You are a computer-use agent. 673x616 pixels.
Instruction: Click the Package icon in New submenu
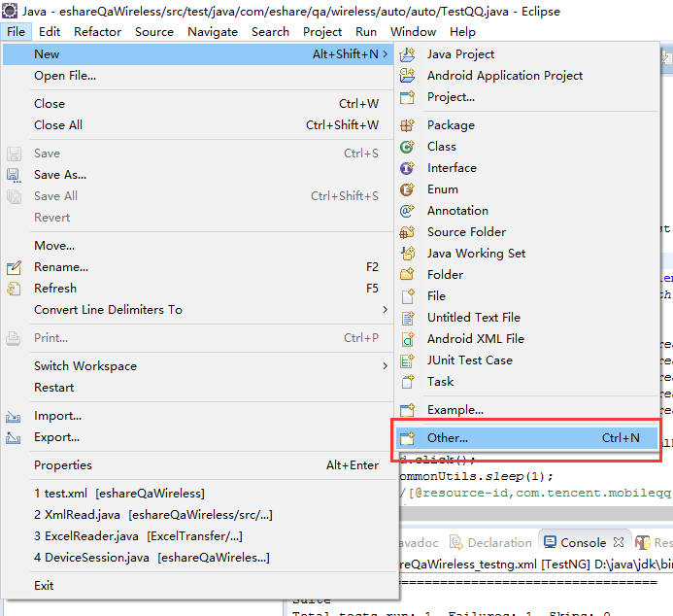click(x=407, y=125)
